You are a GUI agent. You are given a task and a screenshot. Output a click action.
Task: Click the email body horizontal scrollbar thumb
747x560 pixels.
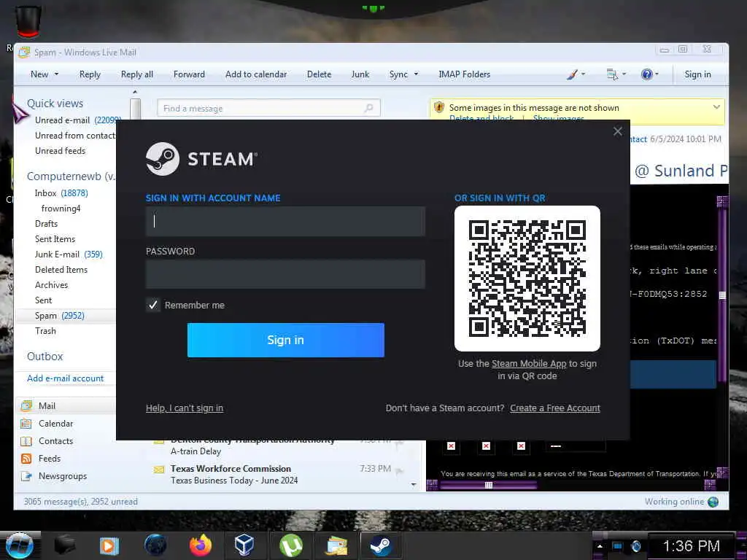tap(488, 485)
